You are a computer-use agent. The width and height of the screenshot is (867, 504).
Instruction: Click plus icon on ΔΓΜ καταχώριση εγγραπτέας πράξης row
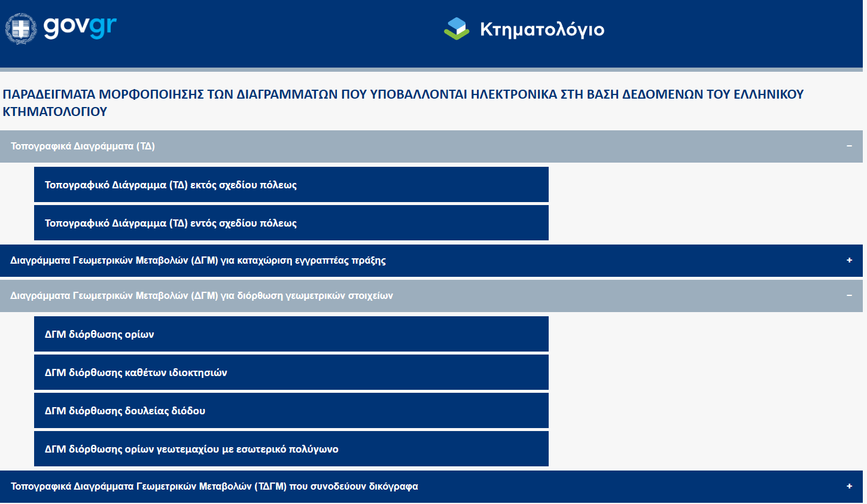pyautogui.click(x=848, y=261)
